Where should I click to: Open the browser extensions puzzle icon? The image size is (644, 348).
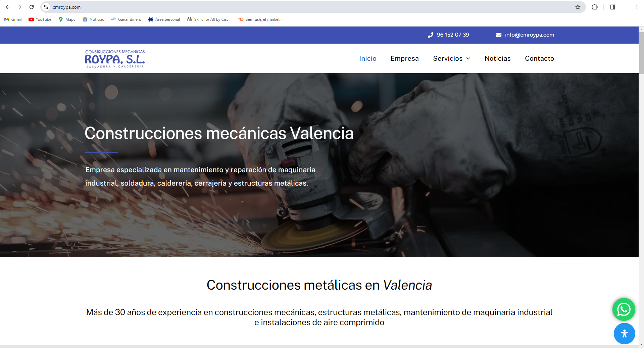coord(595,7)
